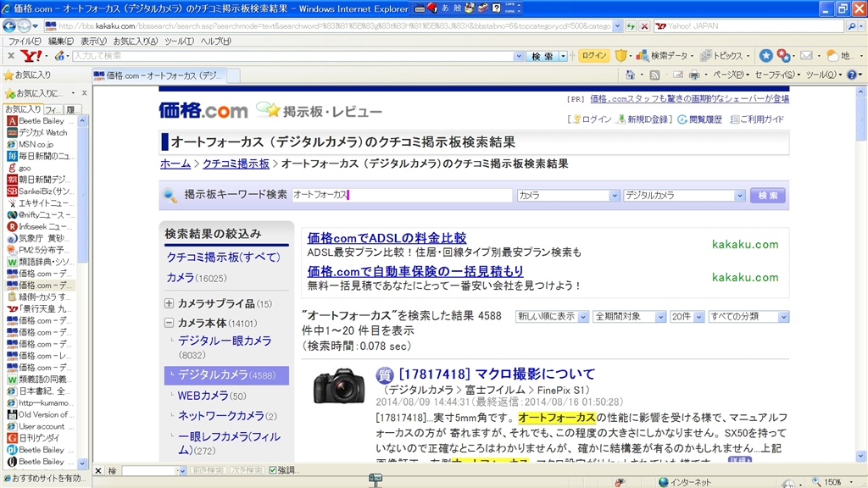
Task: Open the ヘルプ(H) menu
Action: (x=215, y=41)
